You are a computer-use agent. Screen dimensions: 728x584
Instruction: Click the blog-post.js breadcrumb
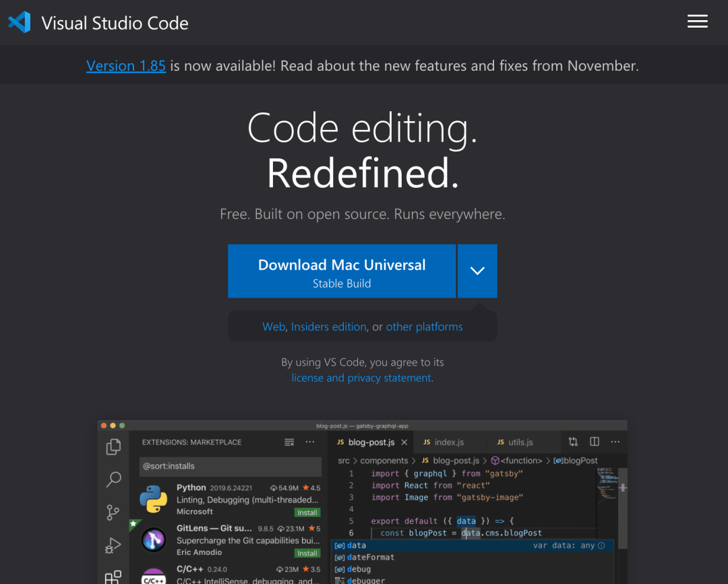coord(450,461)
